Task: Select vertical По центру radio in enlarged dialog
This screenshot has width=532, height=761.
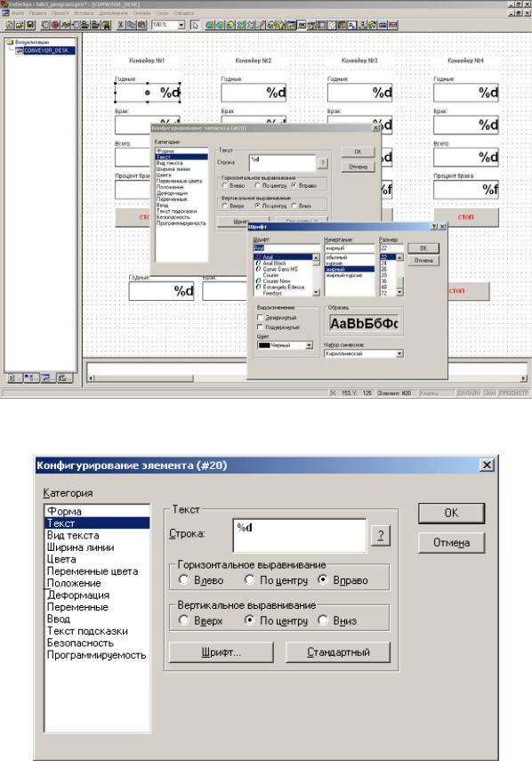Action: pos(249,619)
